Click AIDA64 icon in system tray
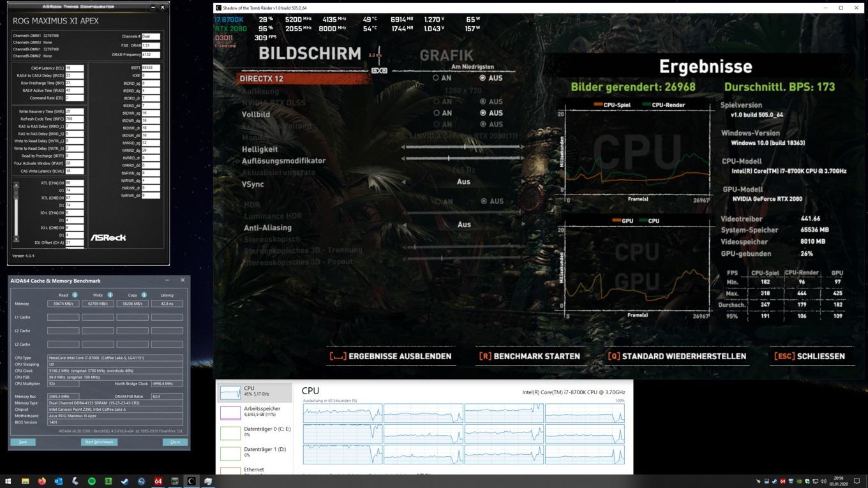This screenshot has height=488, width=868. 782,481
